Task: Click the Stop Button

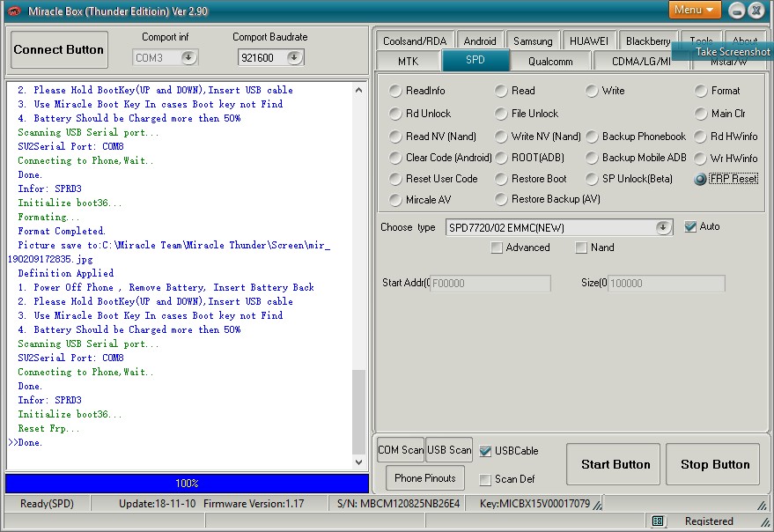Action: pyautogui.click(x=712, y=464)
